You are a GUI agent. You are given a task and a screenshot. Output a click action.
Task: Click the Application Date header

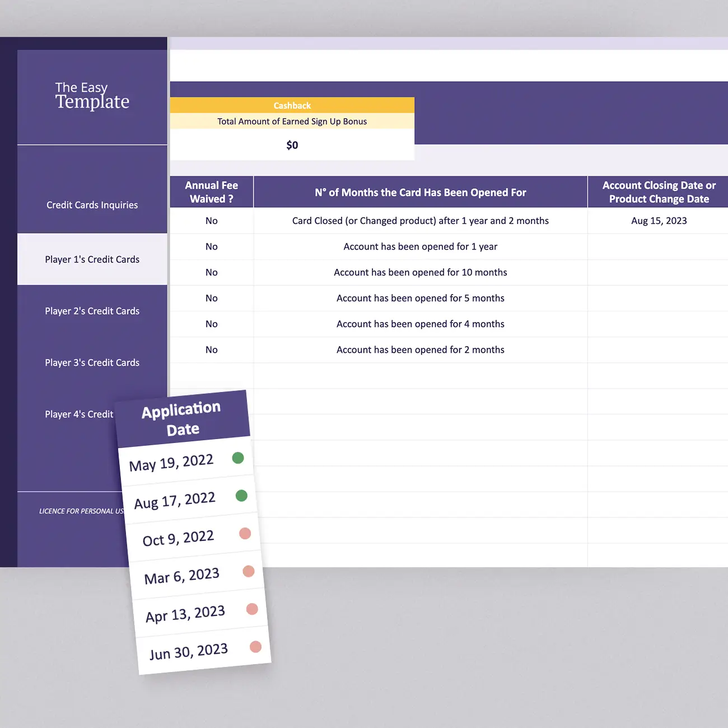coord(182,418)
